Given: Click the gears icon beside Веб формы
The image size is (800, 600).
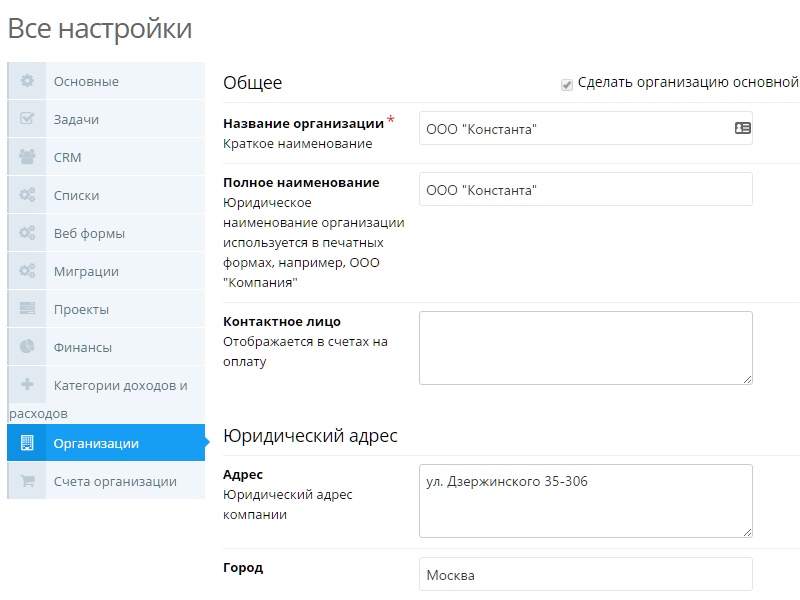Looking at the screenshot, I should [28, 233].
